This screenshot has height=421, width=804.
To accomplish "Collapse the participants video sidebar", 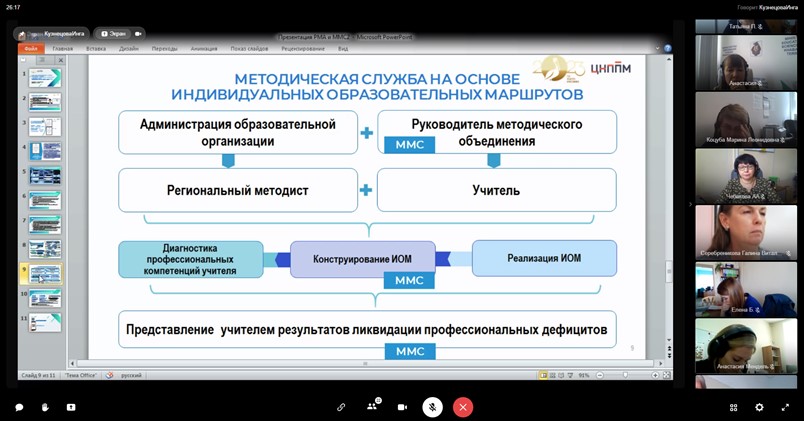I will tap(689, 204).
